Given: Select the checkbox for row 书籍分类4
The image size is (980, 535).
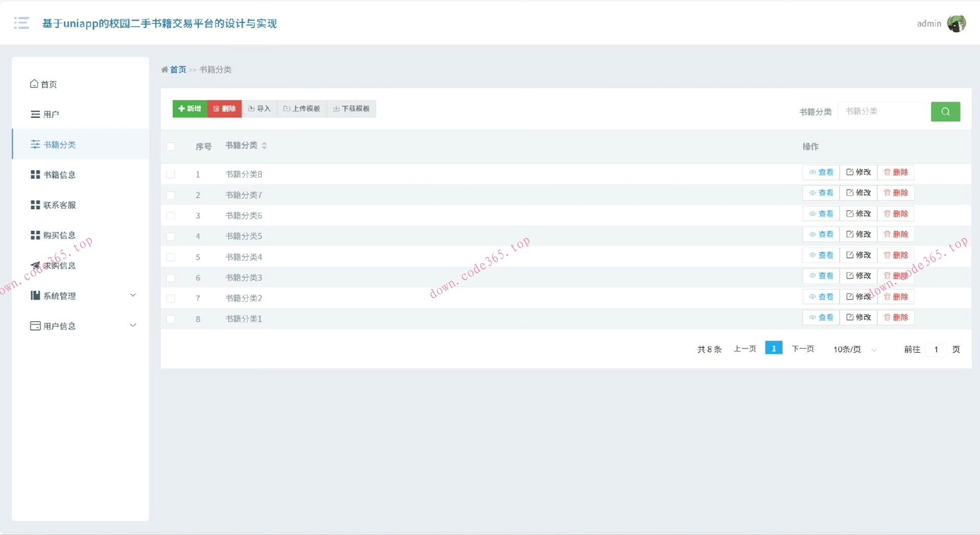Looking at the screenshot, I should point(171,257).
